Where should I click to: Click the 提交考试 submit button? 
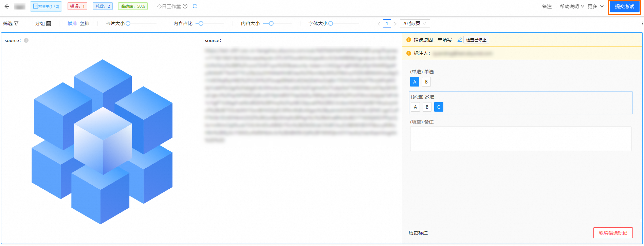[624, 7]
